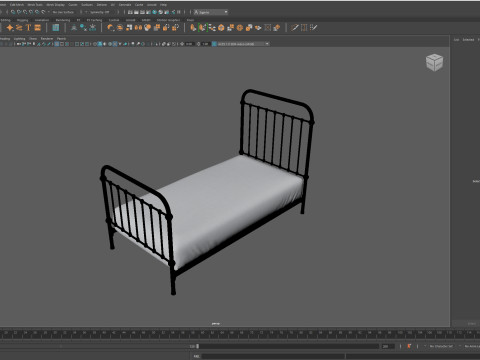Click the twin orange ovals shelf icon
The height and width of the screenshot is (360, 480).
(138, 28)
